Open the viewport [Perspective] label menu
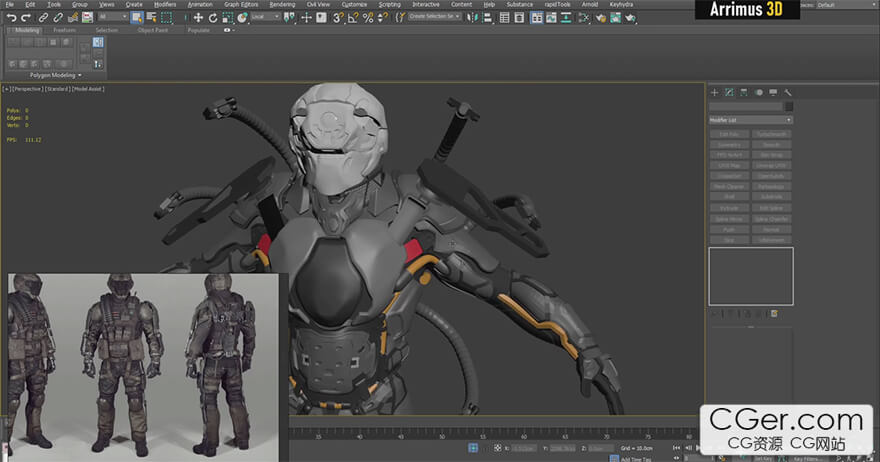This screenshot has height=462, width=880. pos(28,89)
